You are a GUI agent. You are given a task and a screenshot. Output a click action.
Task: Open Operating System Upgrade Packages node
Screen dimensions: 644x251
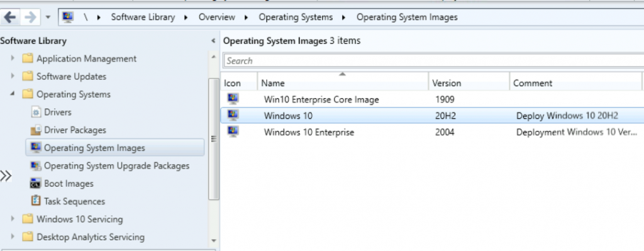[116, 165]
